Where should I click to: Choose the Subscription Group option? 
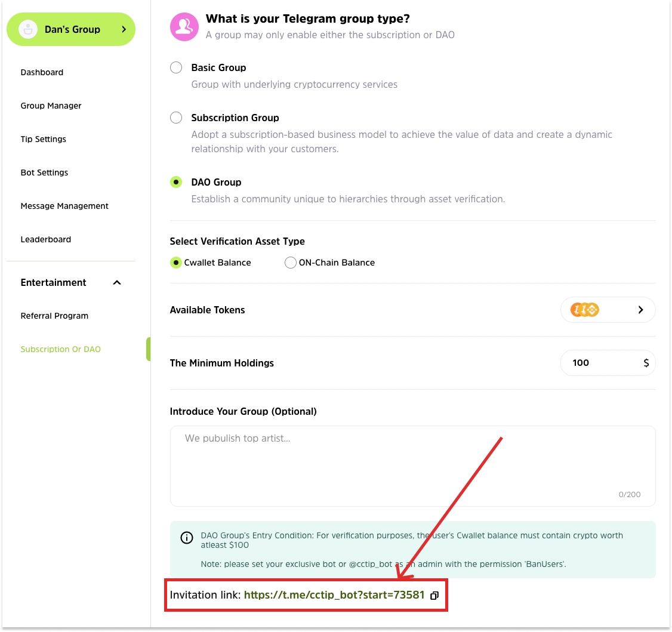point(176,118)
